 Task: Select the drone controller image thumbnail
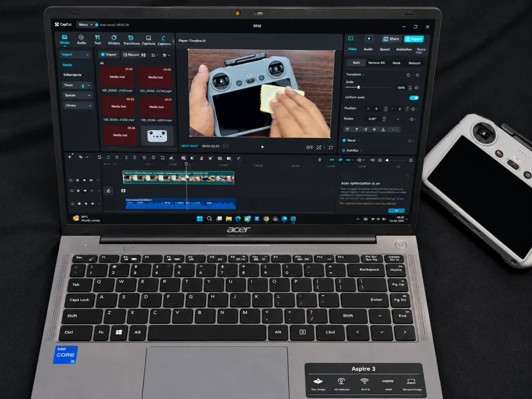click(x=157, y=136)
